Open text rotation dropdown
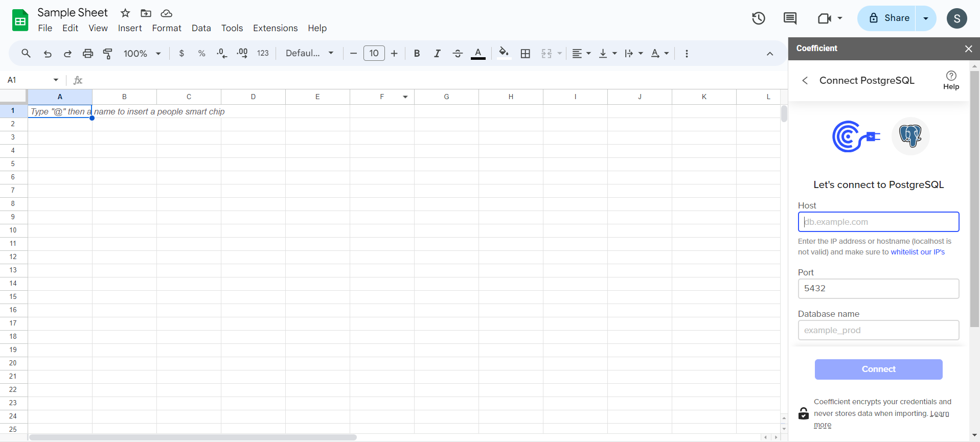Viewport: 980px width, 442px height. click(x=660, y=54)
